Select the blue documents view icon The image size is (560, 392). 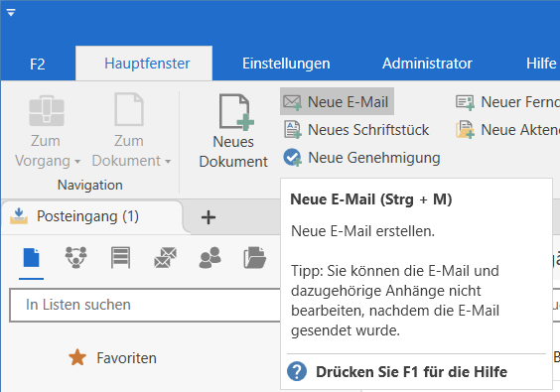(x=31, y=258)
